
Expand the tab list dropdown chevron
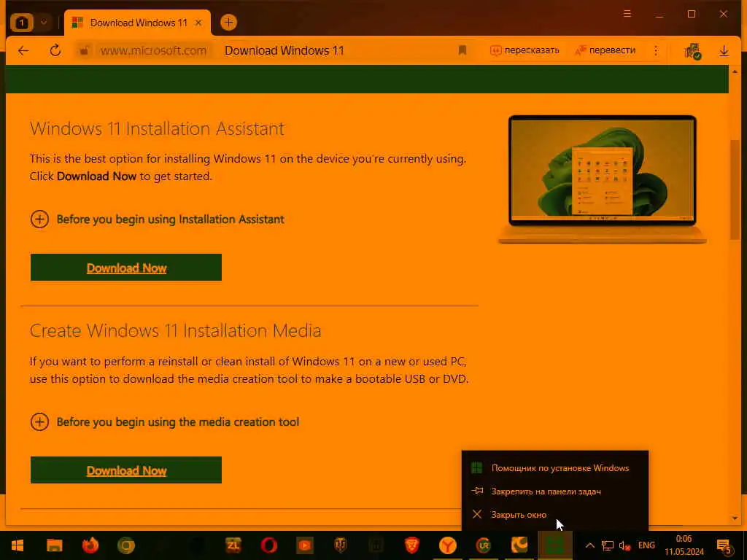[x=43, y=23]
